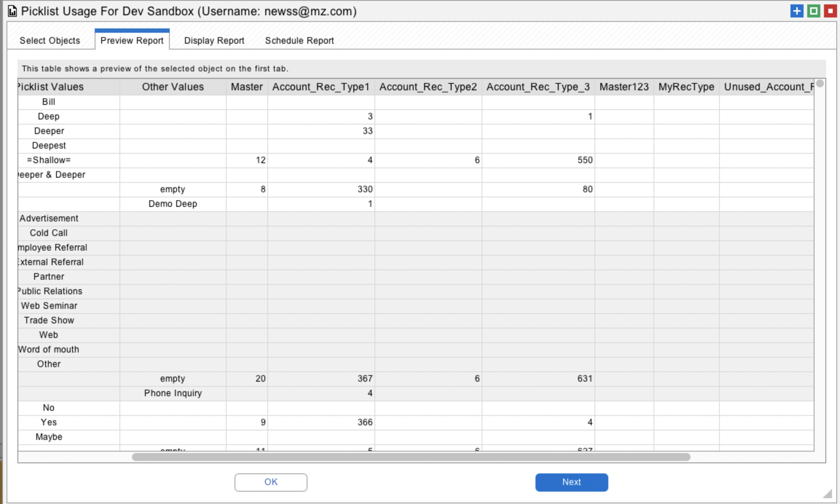The height and width of the screenshot is (504, 840).
Task: Select the Demo Deep cell
Action: (173, 204)
